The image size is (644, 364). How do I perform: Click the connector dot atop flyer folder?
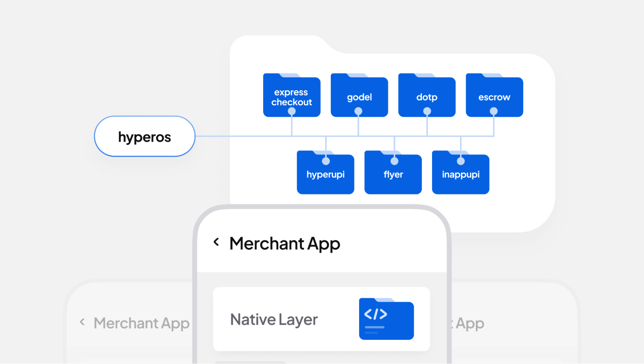click(394, 161)
